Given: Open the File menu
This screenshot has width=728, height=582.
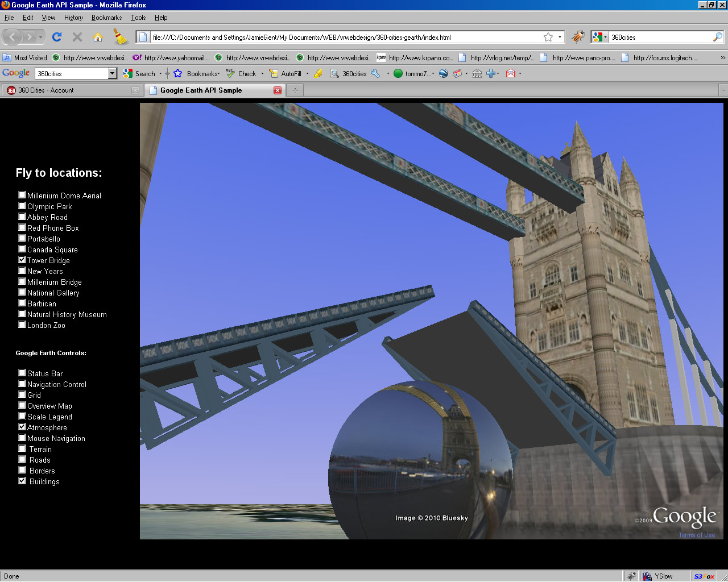Looking at the screenshot, I should point(9,18).
